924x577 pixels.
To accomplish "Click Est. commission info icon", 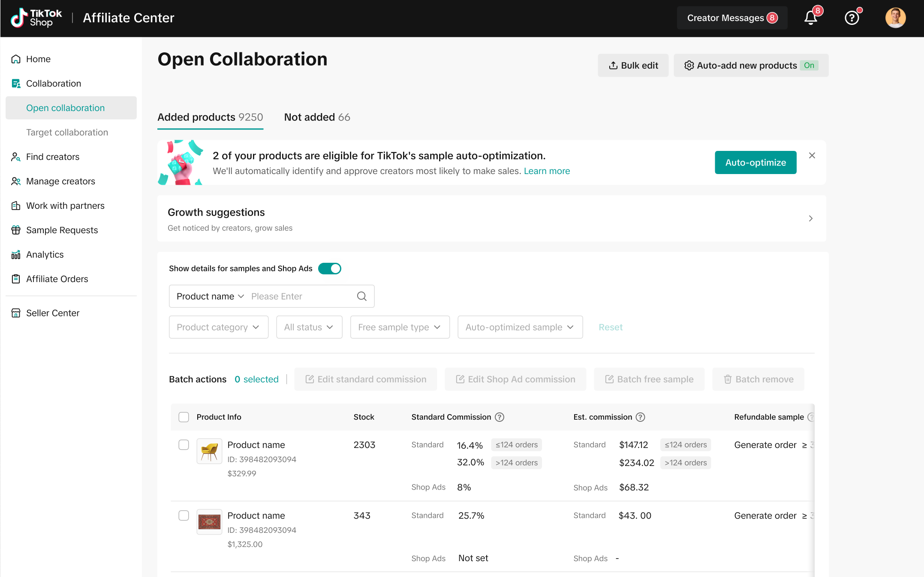I will click(640, 417).
